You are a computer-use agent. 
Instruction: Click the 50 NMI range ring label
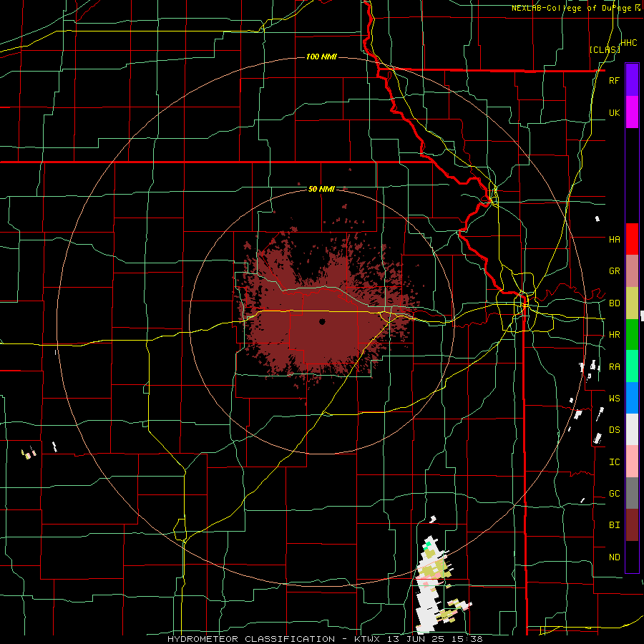coord(321,189)
